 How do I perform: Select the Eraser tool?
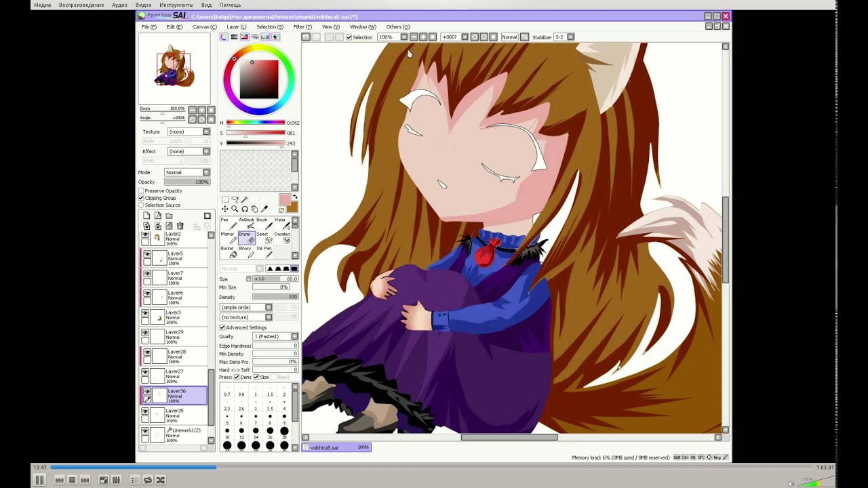pos(245,238)
